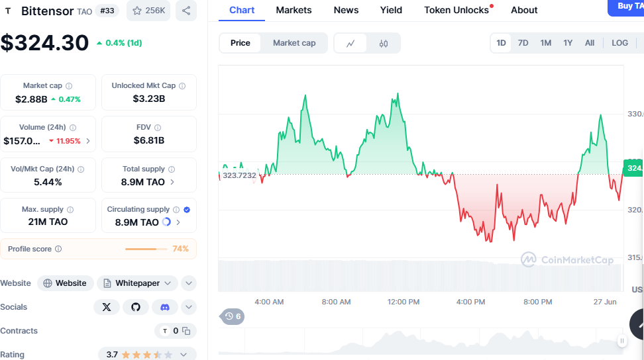The width and height of the screenshot is (644, 360).
Task: Click the 21M TAO max supply value
Action: [x=48, y=222]
